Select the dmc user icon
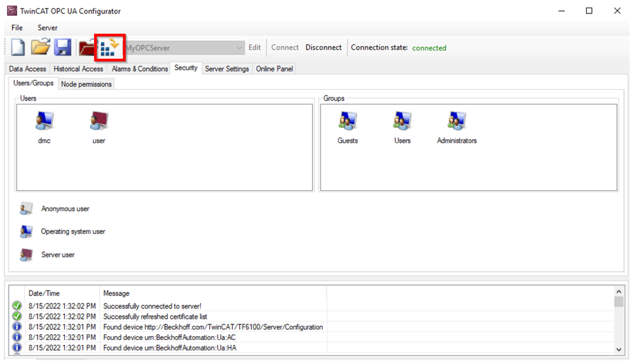Viewport: 635px width, 364px height. click(44, 121)
